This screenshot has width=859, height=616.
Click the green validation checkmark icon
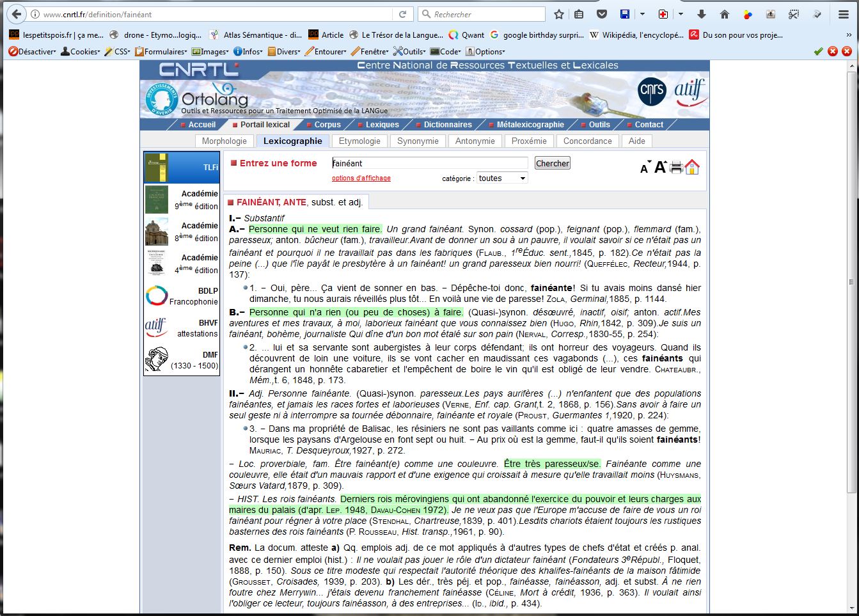(x=818, y=51)
